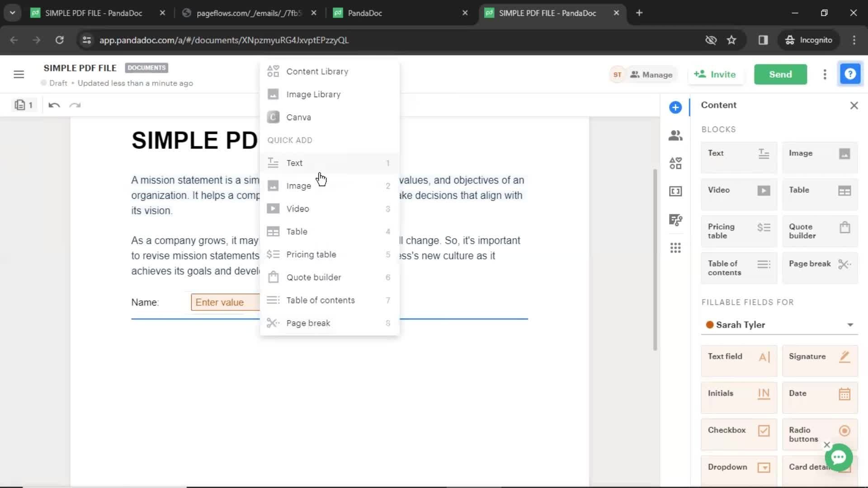
Task: Click the Send button
Action: coord(780,74)
